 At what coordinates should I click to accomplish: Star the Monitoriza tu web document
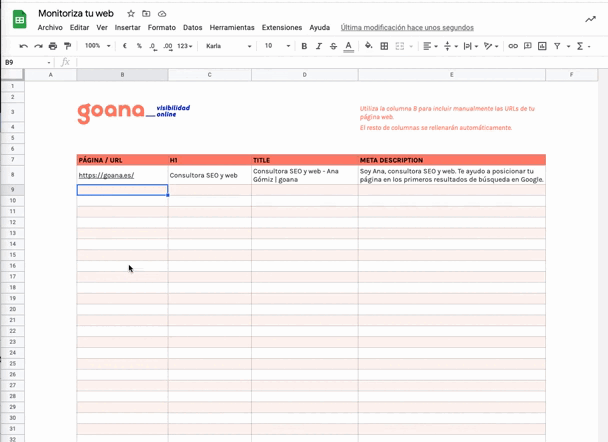(131, 14)
